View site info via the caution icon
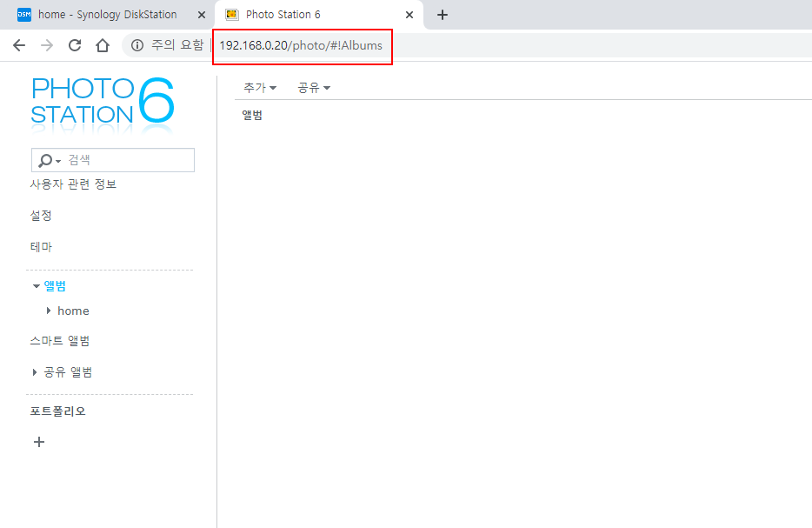Viewport: 812px width, 528px height. click(x=137, y=45)
